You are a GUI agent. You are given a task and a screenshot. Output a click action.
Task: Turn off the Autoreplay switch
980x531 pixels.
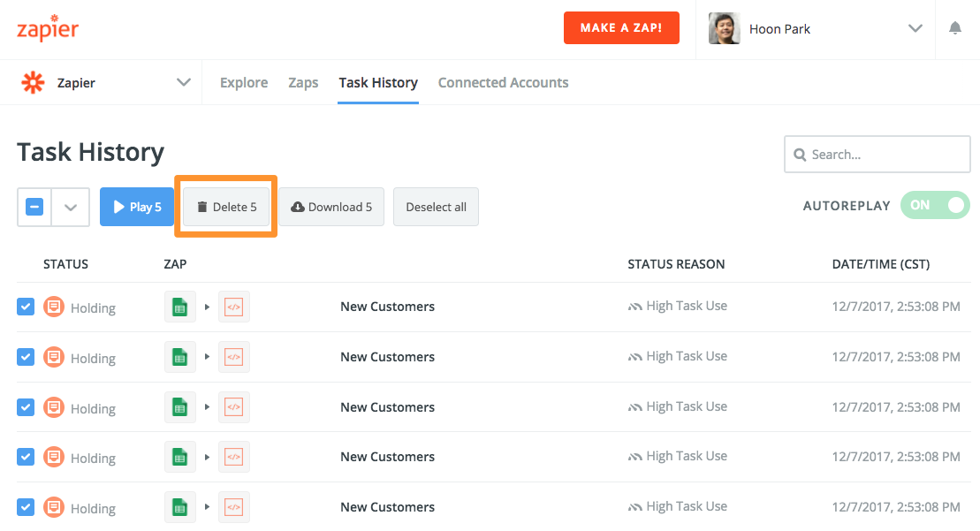tap(935, 206)
